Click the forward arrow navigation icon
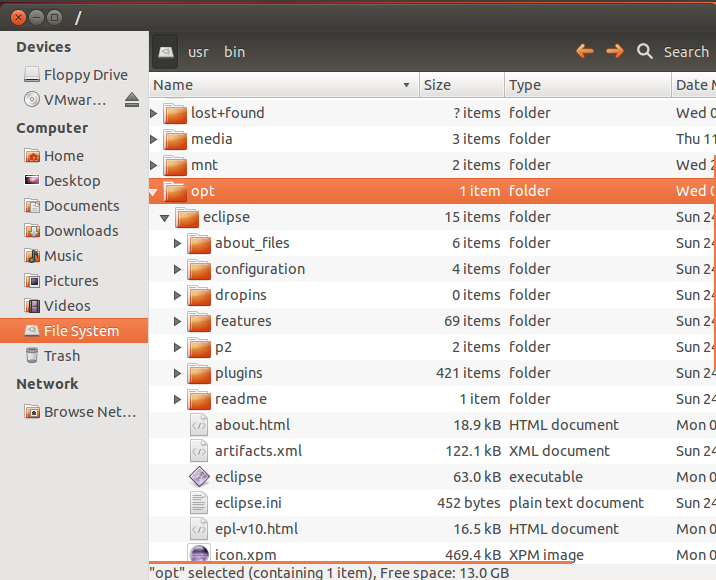The height and width of the screenshot is (580, 716). pos(615,51)
